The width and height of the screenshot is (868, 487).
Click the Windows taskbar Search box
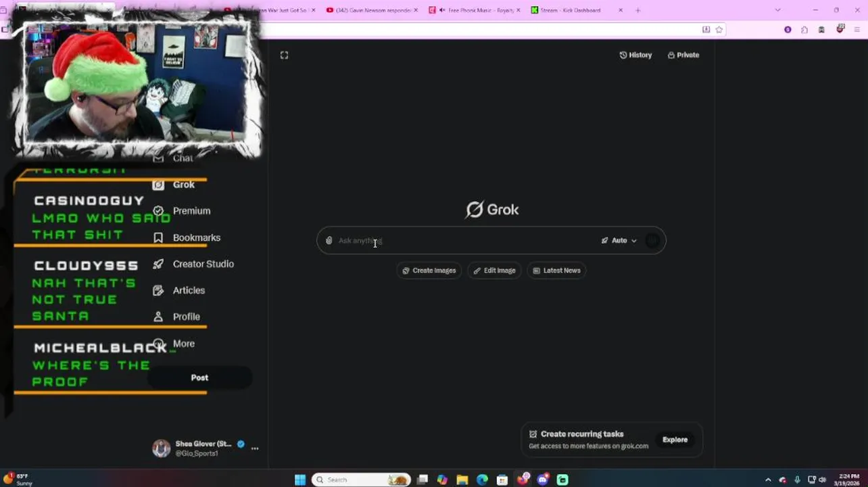pyautogui.click(x=361, y=480)
